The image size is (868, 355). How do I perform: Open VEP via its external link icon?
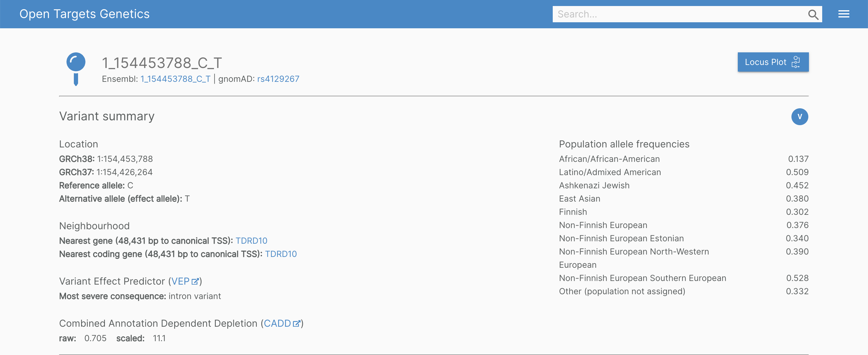195,281
